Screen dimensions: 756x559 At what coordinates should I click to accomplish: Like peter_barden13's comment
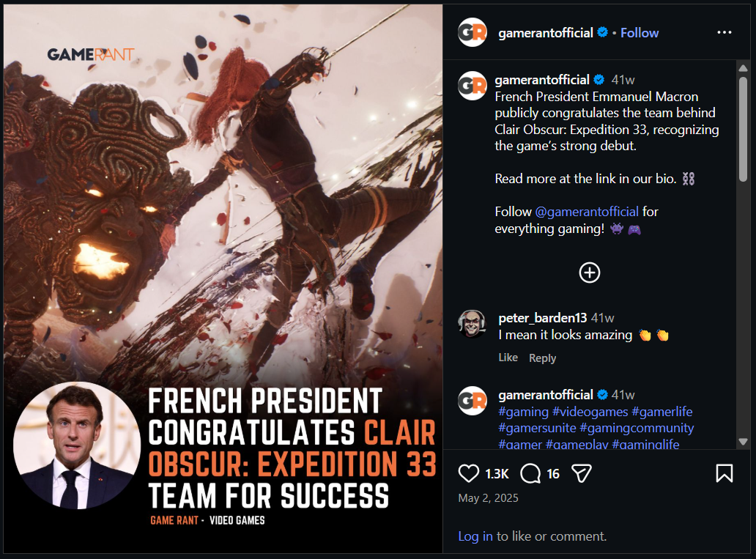pyautogui.click(x=508, y=358)
